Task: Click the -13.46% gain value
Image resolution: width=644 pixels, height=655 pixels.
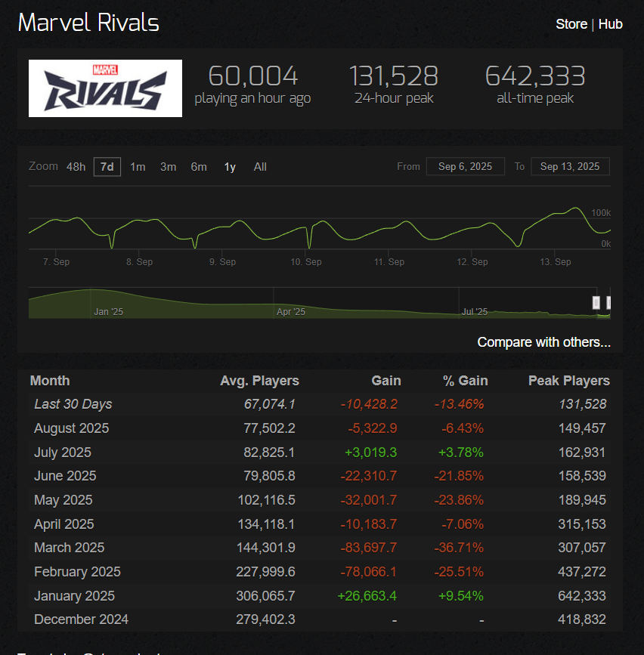Action: click(459, 404)
